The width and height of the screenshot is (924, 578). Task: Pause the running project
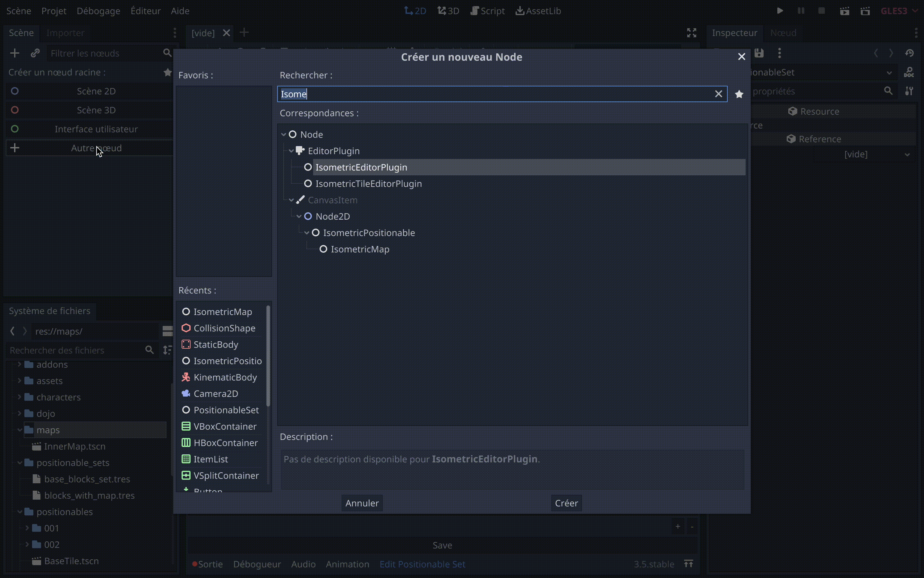click(x=801, y=11)
